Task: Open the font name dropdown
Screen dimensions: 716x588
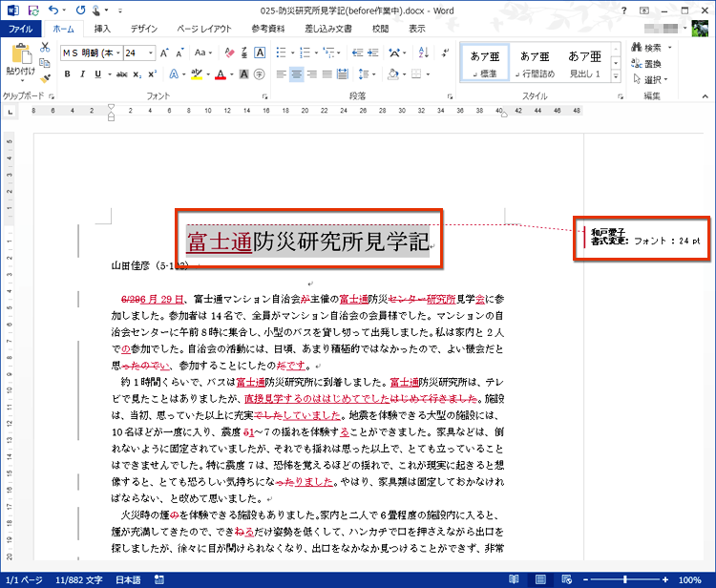Action: click(x=118, y=52)
